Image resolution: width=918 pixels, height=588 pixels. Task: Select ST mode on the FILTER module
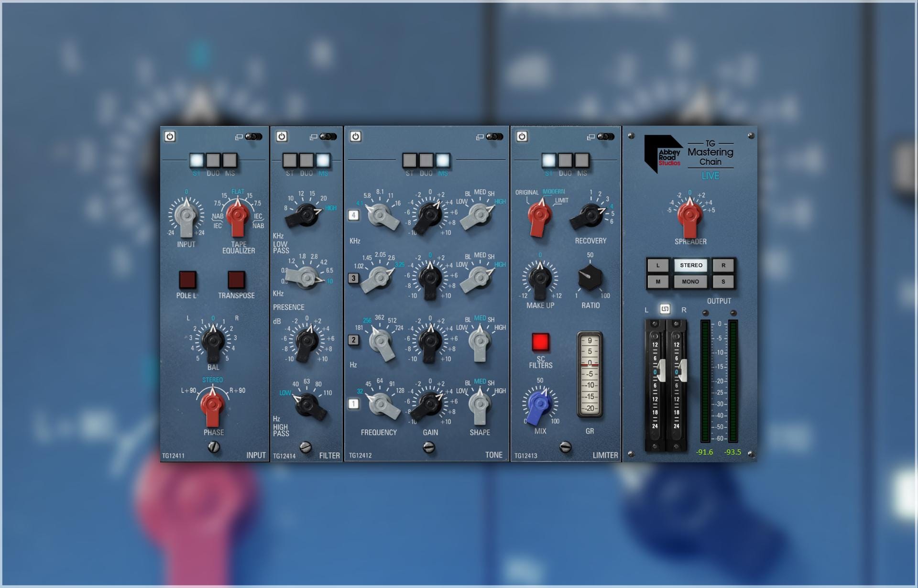coord(290,160)
